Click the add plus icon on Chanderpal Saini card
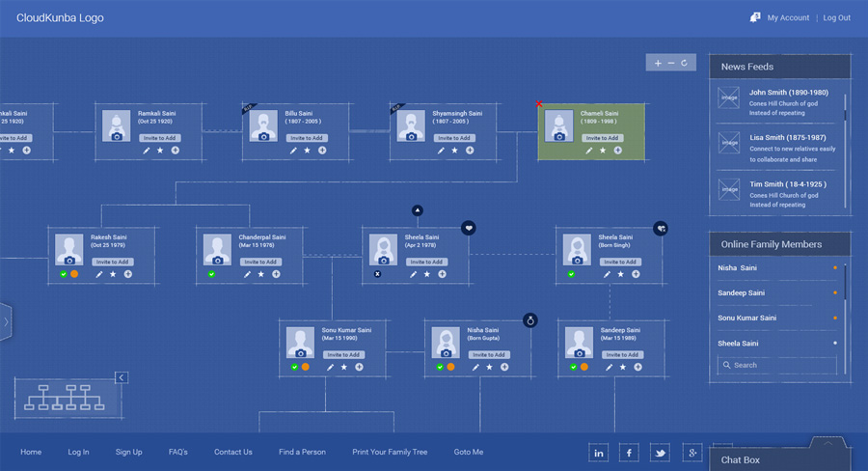This screenshot has width=868, height=471. (x=276, y=274)
